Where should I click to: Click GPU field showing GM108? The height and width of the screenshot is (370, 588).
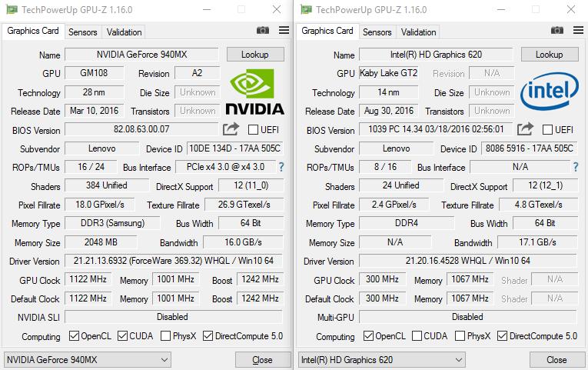[94, 73]
